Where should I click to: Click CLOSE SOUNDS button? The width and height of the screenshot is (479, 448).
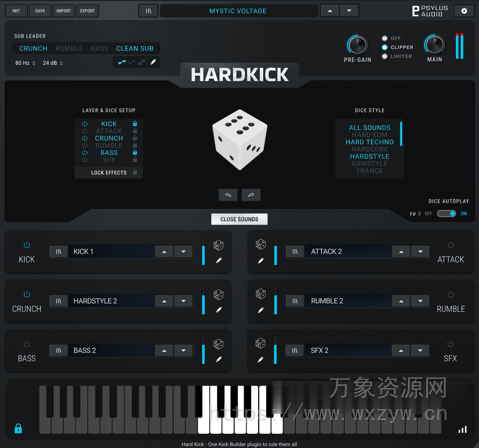point(239,219)
